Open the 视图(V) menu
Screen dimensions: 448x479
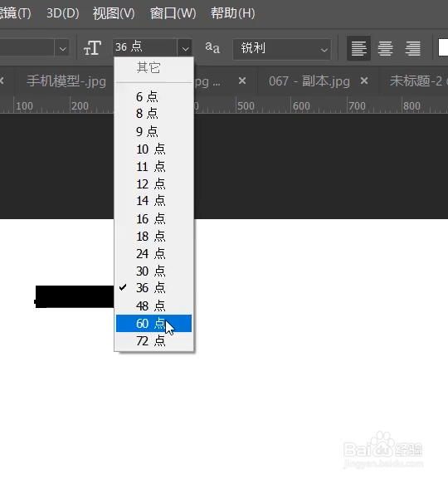click(x=114, y=13)
